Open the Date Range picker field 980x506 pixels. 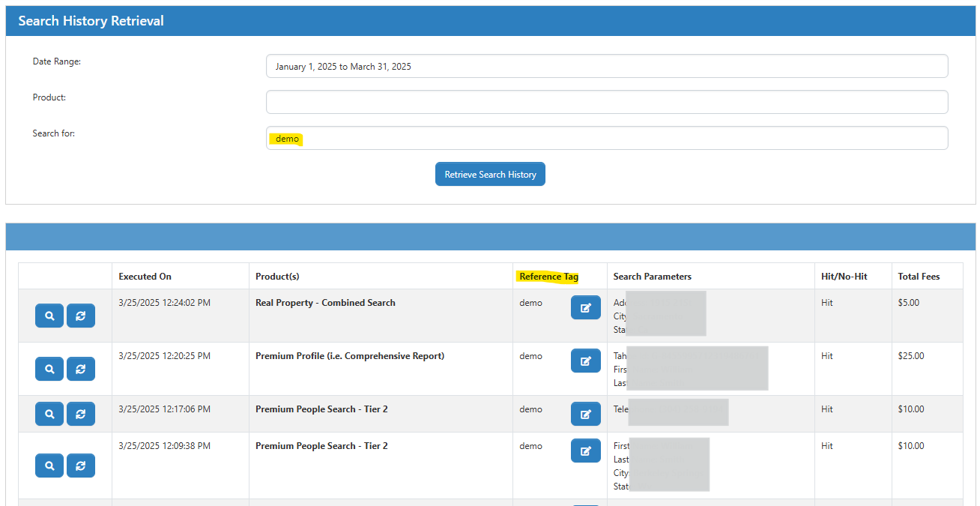(x=606, y=66)
